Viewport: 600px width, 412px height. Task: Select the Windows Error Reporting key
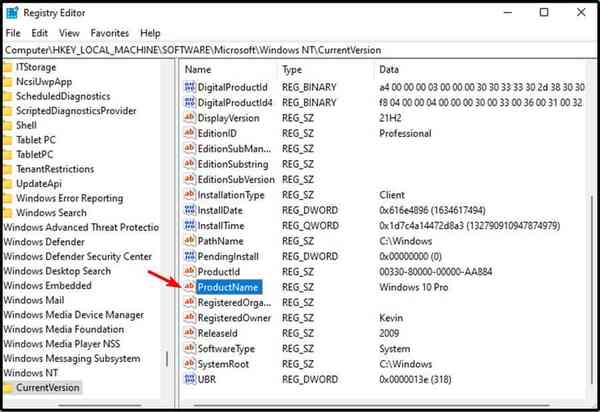coord(69,198)
